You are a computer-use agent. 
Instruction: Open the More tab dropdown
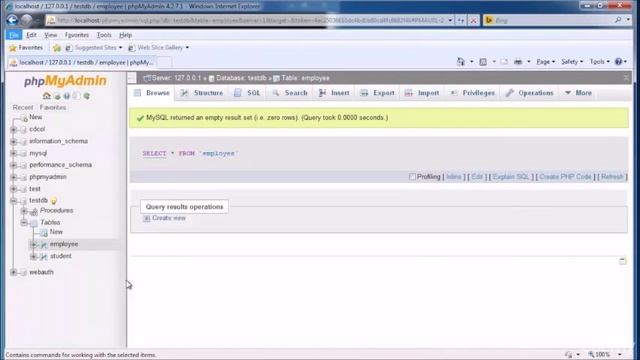tap(578, 93)
